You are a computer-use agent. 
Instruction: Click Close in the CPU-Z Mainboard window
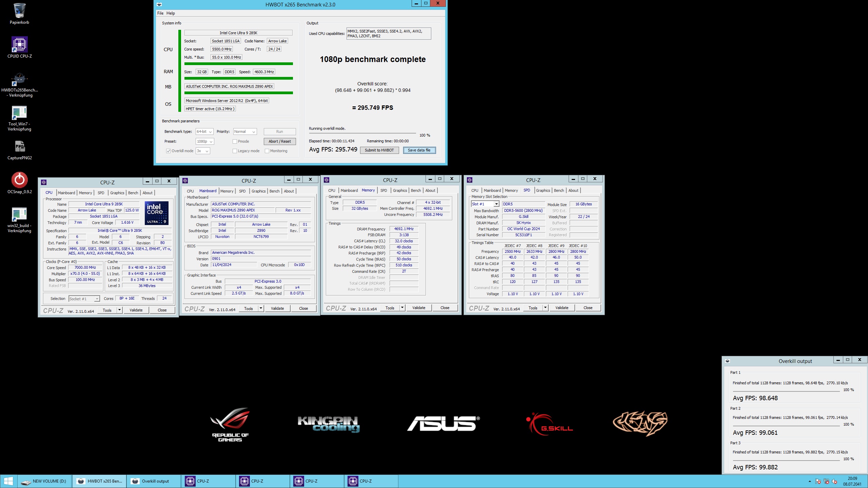coord(303,308)
